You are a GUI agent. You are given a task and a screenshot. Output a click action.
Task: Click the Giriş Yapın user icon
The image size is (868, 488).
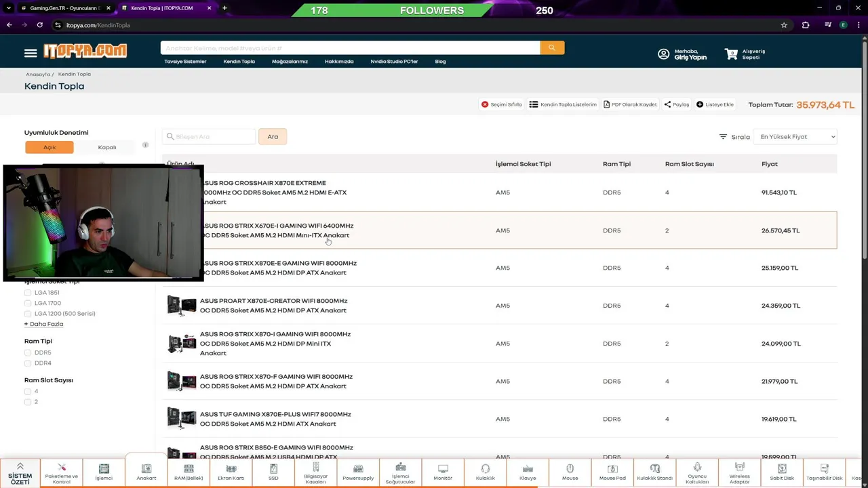point(663,54)
